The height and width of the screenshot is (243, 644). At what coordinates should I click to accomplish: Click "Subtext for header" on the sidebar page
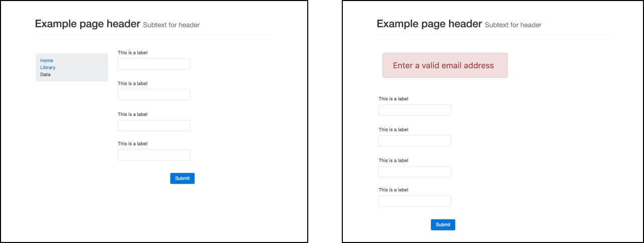click(171, 25)
